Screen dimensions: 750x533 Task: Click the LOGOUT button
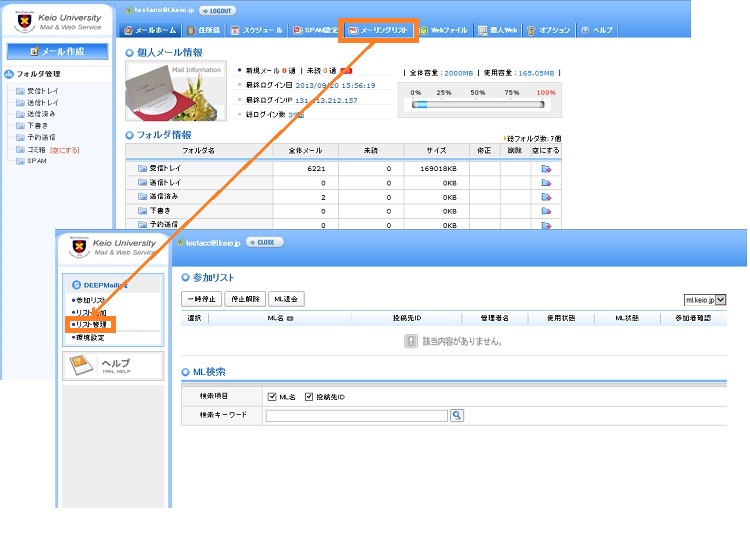(x=218, y=10)
